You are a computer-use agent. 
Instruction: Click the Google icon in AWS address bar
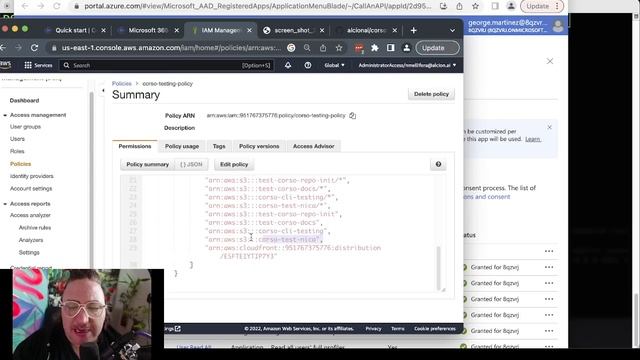click(x=291, y=48)
